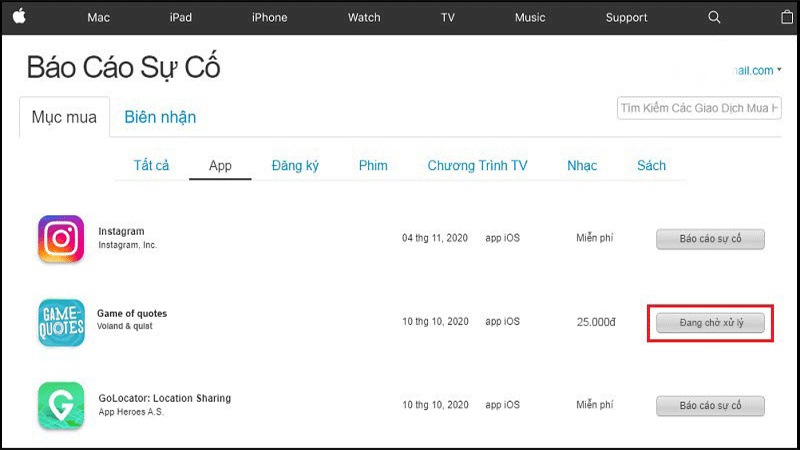Click the GoLocator app icon
Image resolution: width=800 pixels, height=450 pixels.
[61, 406]
